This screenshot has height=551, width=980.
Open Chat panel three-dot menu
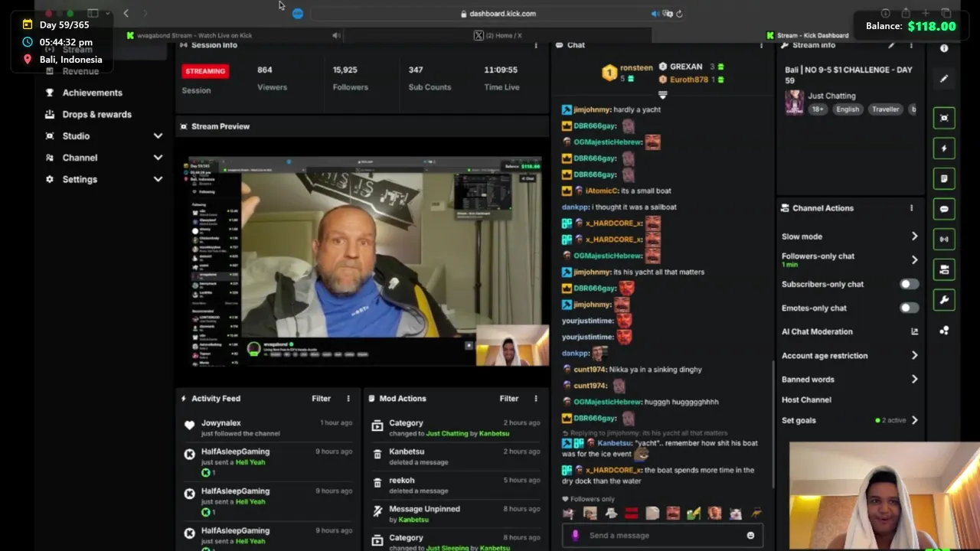click(x=761, y=45)
